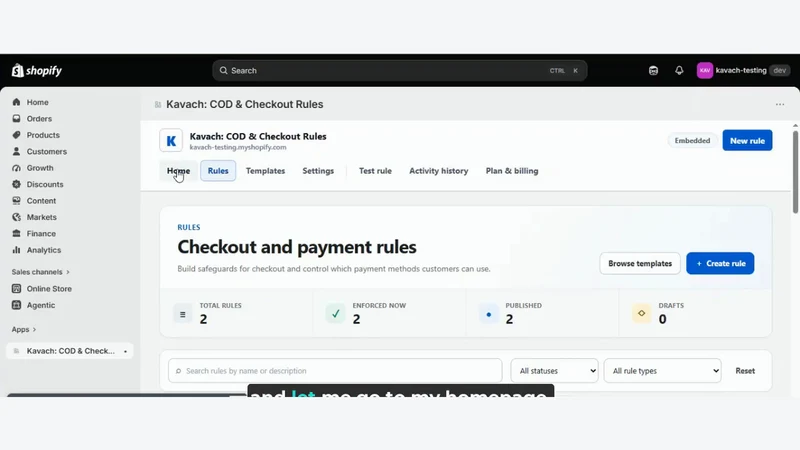Click the Checkout and payment rules heading
The width and height of the screenshot is (800, 450).
[x=297, y=247]
